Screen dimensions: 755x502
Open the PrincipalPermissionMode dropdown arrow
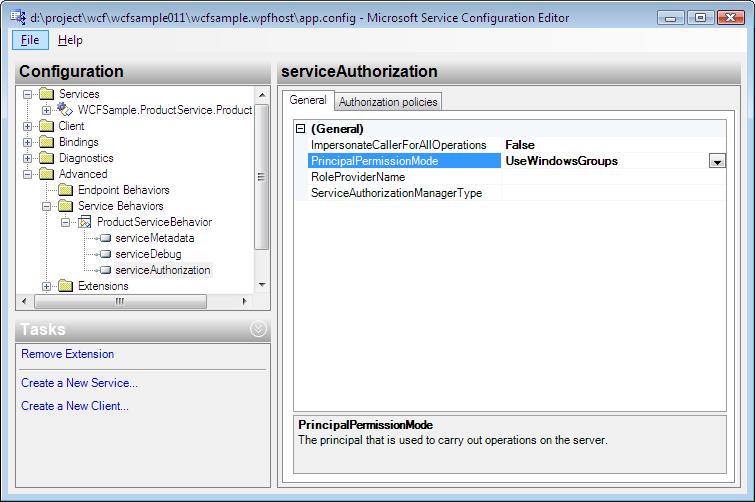click(x=717, y=161)
